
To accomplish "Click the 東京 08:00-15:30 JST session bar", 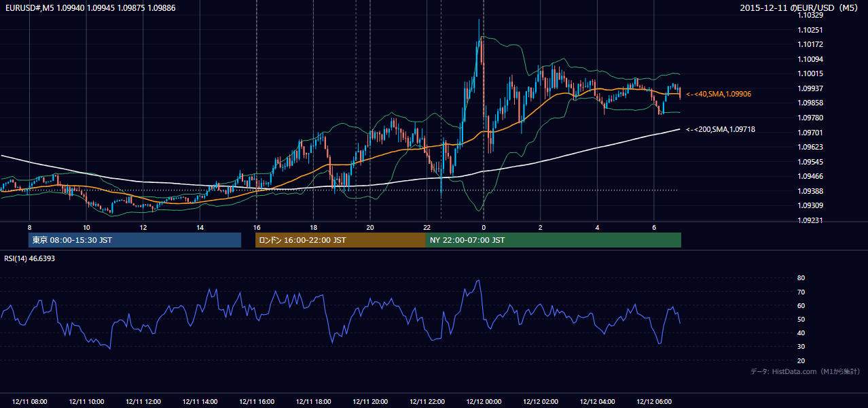I will pyautogui.click(x=134, y=240).
